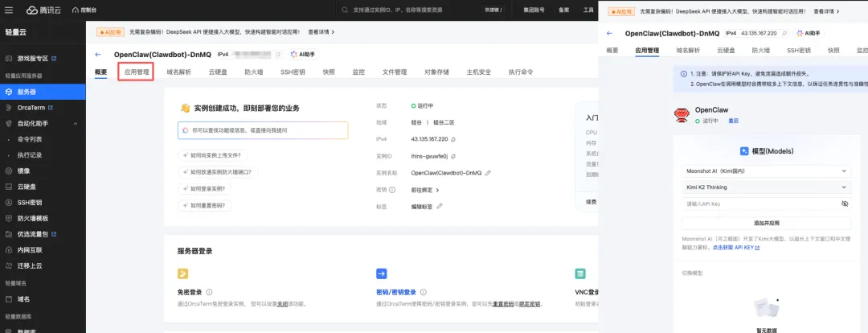Copy the instance ID lhins-gvuwfe0j
The height and width of the screenshot is (333, 868).
(x=453, y=156)
